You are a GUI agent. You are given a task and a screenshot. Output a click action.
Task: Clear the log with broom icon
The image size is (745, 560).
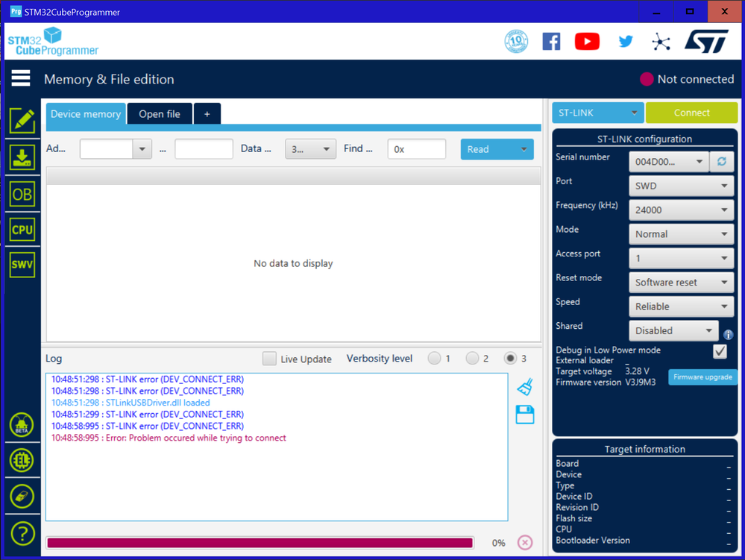tap(525, 387)
